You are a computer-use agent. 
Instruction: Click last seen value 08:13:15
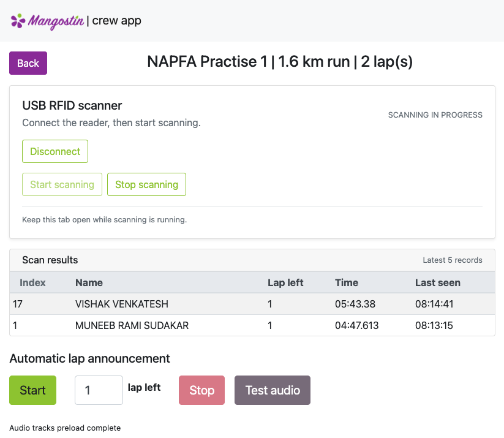tap(434, 325)
